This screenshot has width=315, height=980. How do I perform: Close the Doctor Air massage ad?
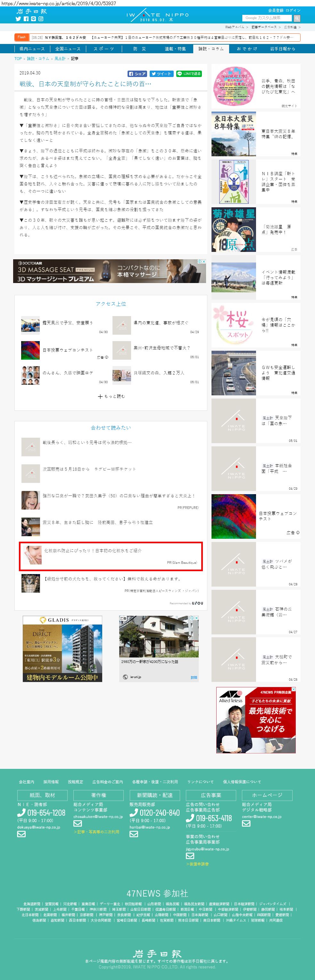coord(204,262)
